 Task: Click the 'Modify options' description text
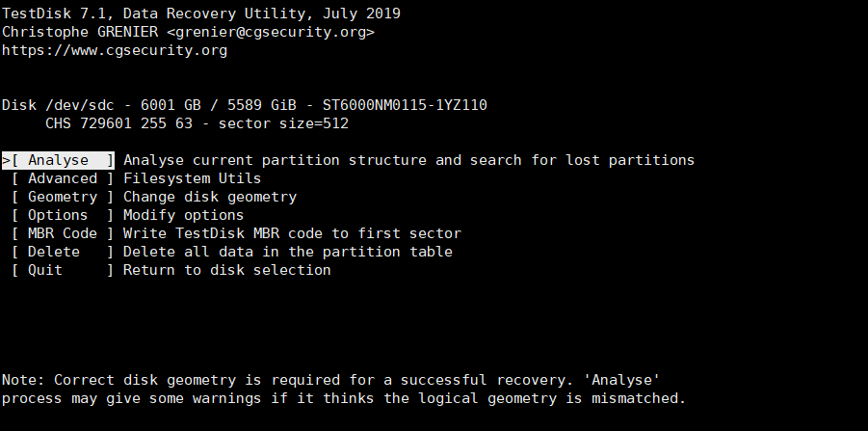click(183, 215)
